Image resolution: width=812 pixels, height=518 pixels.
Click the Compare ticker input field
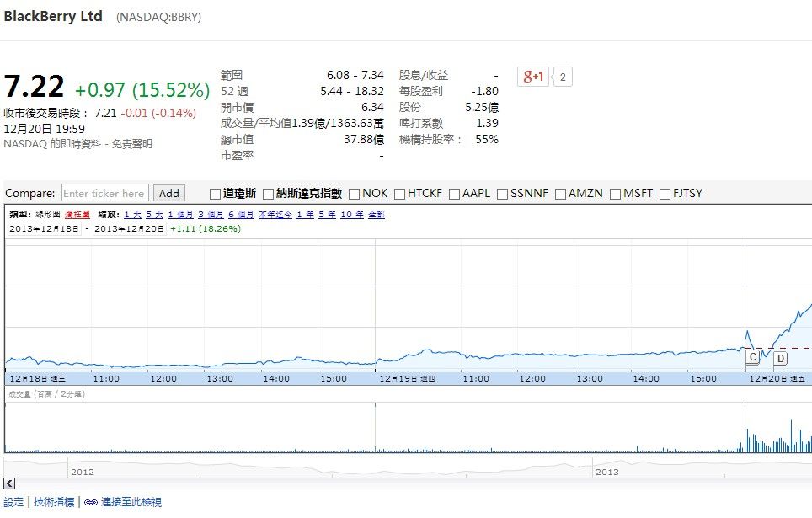coord(105,193)
